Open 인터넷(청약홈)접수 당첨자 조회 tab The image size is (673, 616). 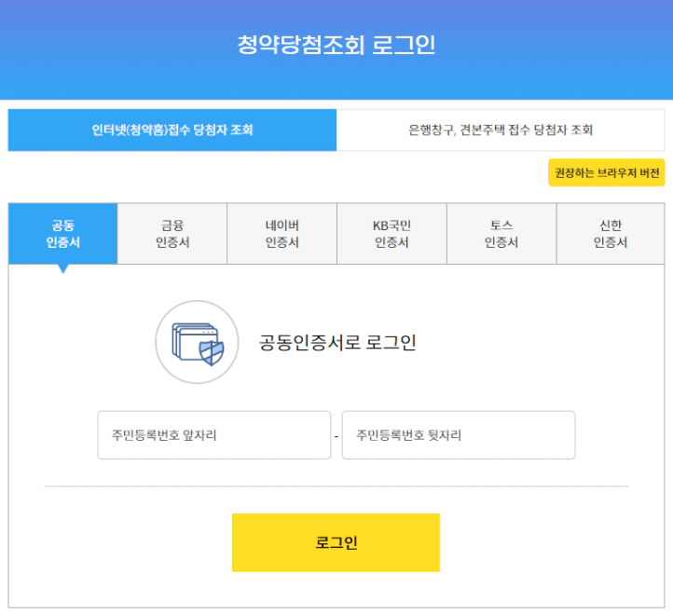tap(172, 130)
